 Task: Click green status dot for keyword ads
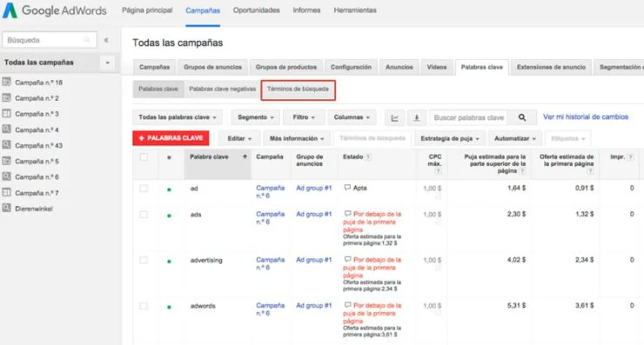click(x=169, y=216)
